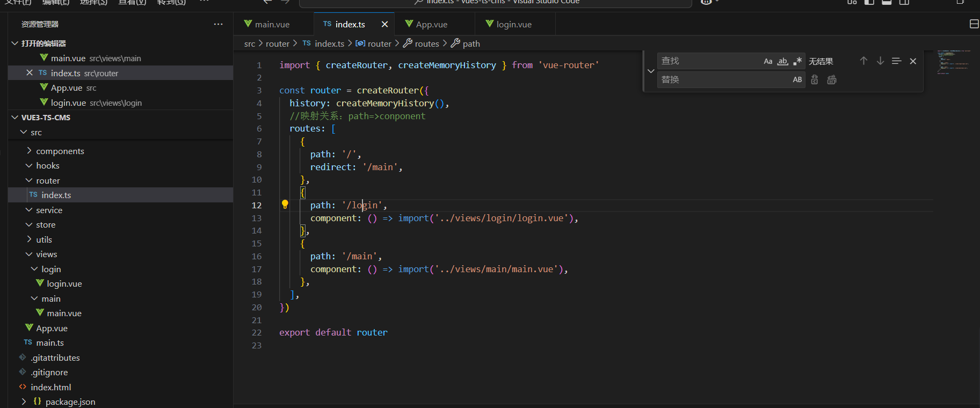Click the lightbulb quick fix icon
The height and width of the screenshot is (408, 980).
(x=285, y=205)
